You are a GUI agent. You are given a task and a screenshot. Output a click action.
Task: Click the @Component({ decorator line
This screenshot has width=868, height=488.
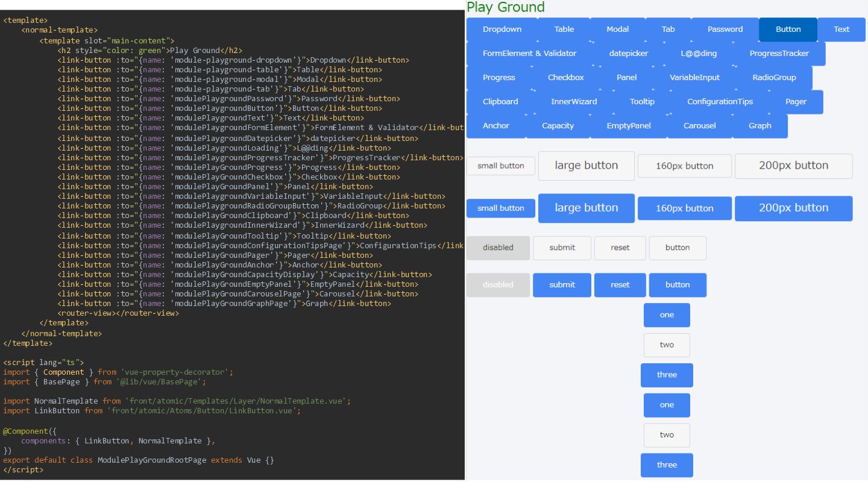click(30, 431)
